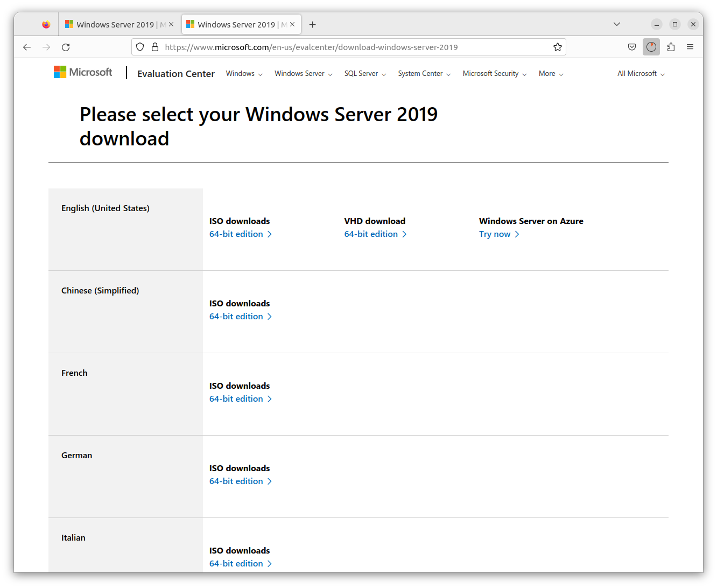Click the browser reload page icon
717x588 pixels.
point(66,47)
